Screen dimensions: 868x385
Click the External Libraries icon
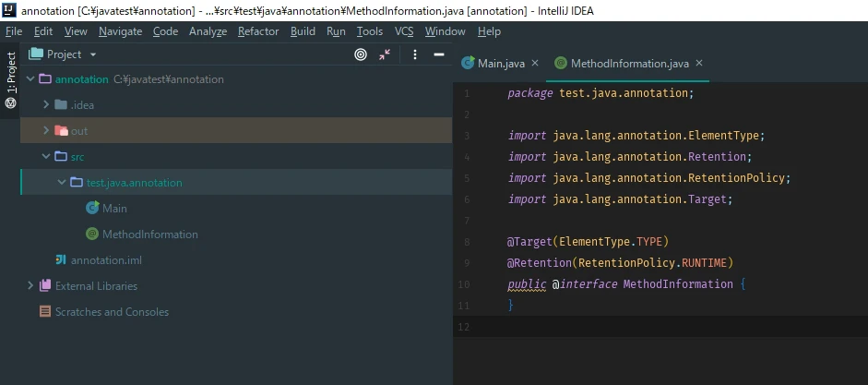point(45,286)
